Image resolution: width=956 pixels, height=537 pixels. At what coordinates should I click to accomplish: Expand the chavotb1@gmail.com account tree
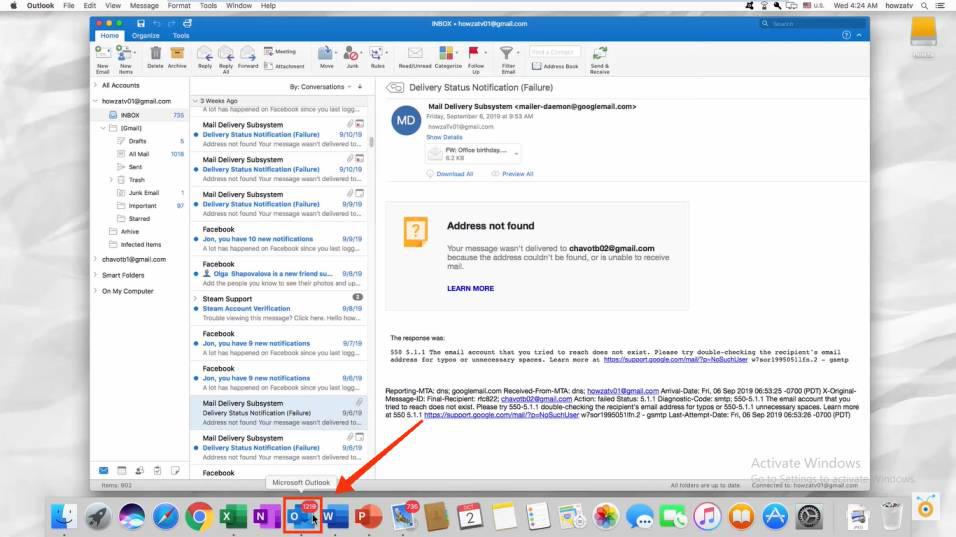coord(96,259)
